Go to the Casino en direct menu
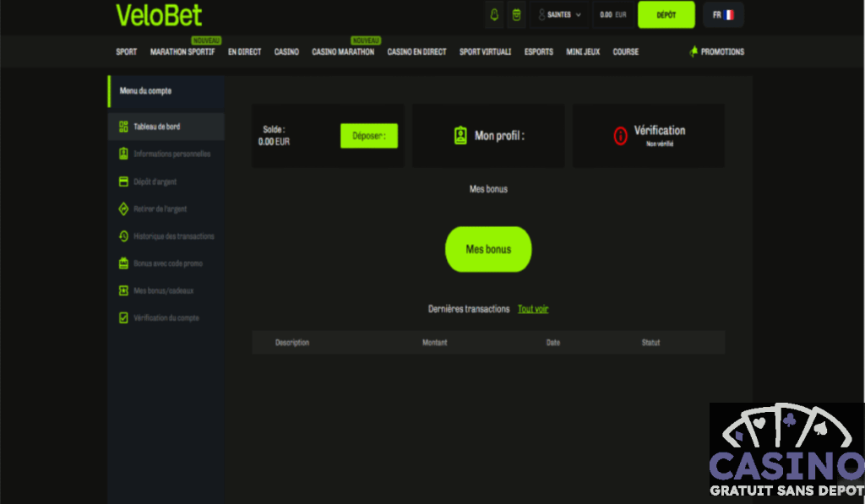865x504 pixels. [x=416, y=52]
